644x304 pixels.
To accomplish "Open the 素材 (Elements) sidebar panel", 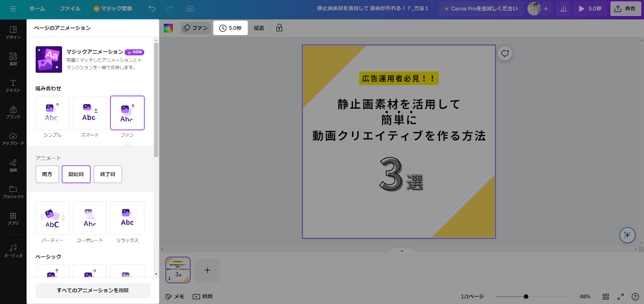I will point(13,59).
